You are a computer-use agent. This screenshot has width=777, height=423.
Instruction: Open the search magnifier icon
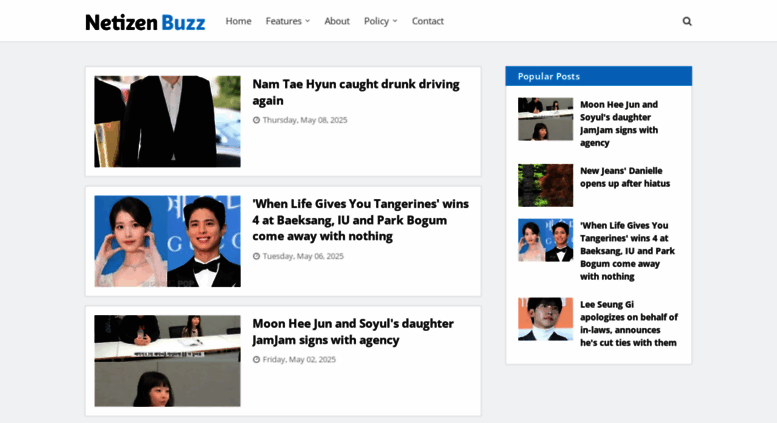[687, 21]
